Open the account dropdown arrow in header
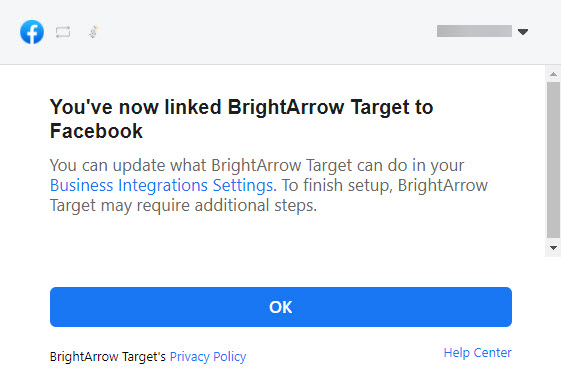 pyautogui.click(x=523, y=32)
